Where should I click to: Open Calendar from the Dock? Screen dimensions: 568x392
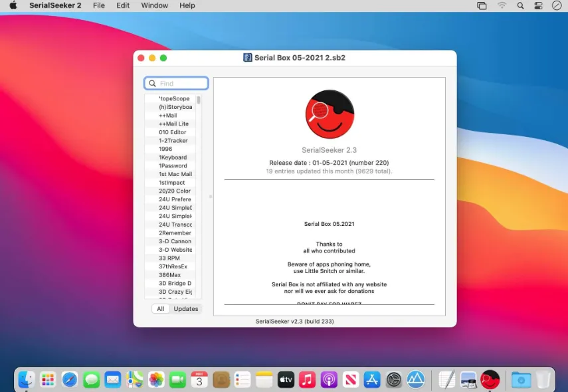pyautogui.click(x=199, y=379)
